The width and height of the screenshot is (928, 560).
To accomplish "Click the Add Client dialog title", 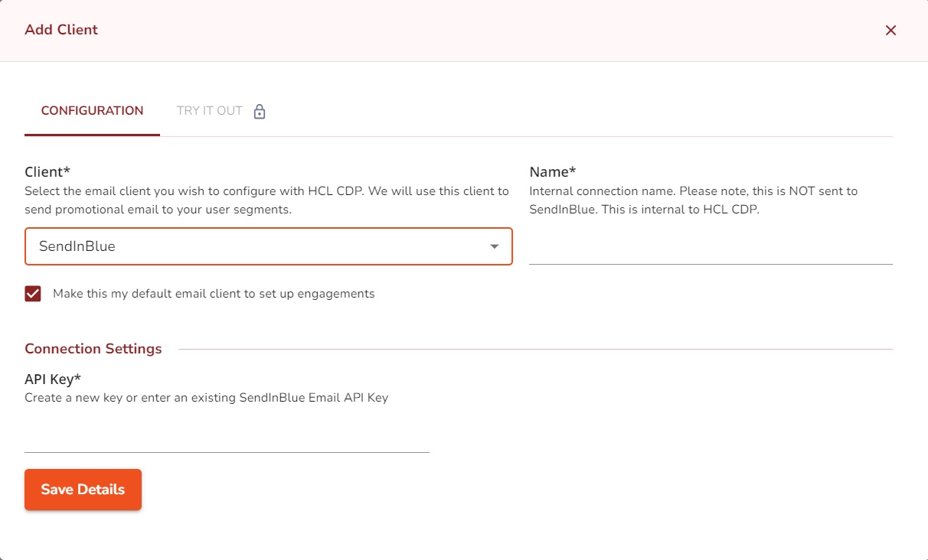I will [x=61, y=30].
